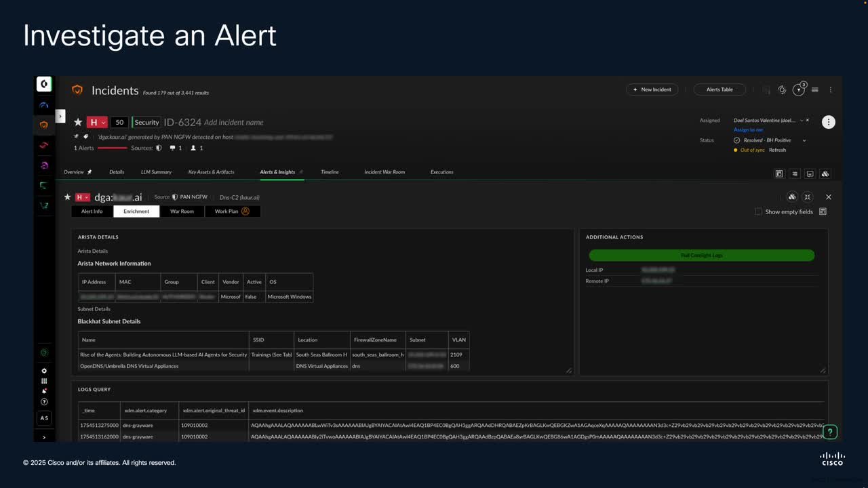Click the green Pull Corelight Logs bar
The width and height of the screenshot is (868, 488).
[x=701, y=256]
